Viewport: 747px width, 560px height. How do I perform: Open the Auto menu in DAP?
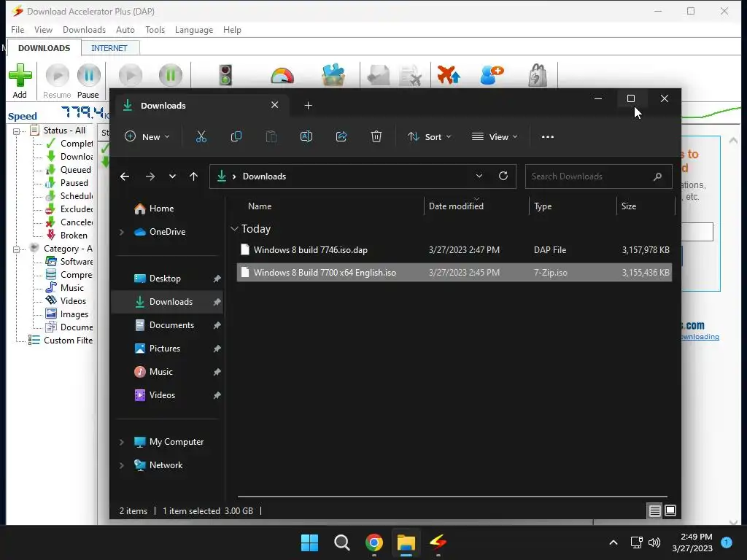[x=125, y=29]
